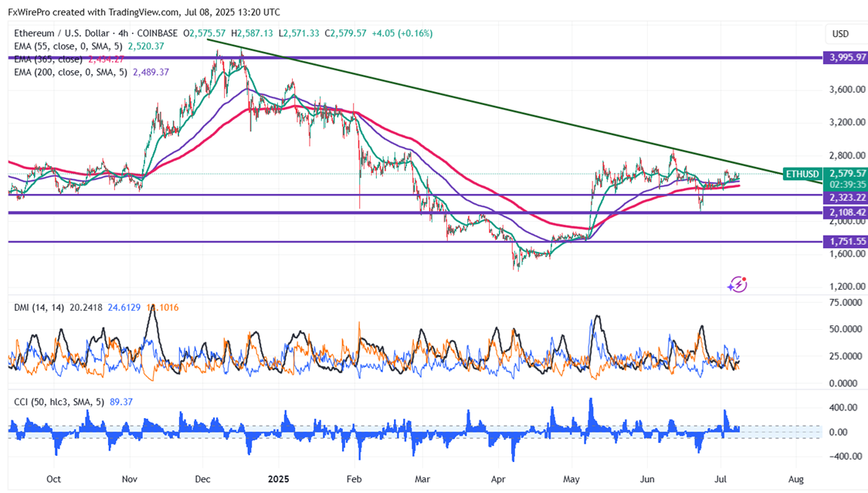Click the 2,800.00 price axis tick
The width and height of the screenshot is (868, 493).
[847, 155]
